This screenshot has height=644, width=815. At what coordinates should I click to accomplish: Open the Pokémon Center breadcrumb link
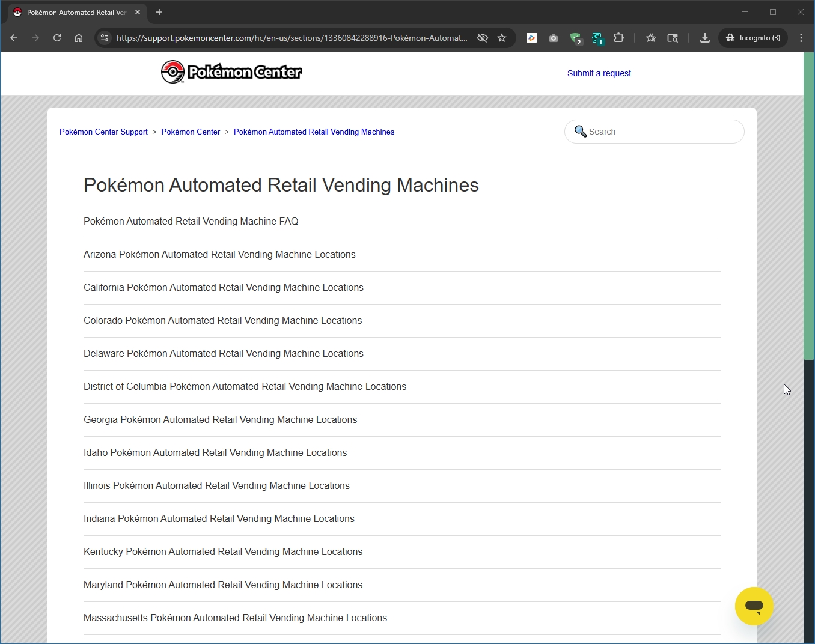coord(191,132)
